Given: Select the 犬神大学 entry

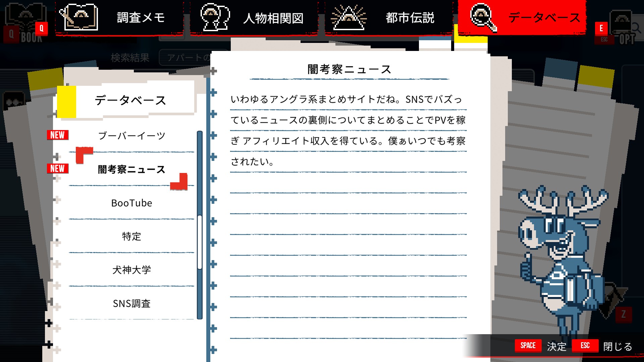Looking at the screenshot, I should [x=131, y=270].
